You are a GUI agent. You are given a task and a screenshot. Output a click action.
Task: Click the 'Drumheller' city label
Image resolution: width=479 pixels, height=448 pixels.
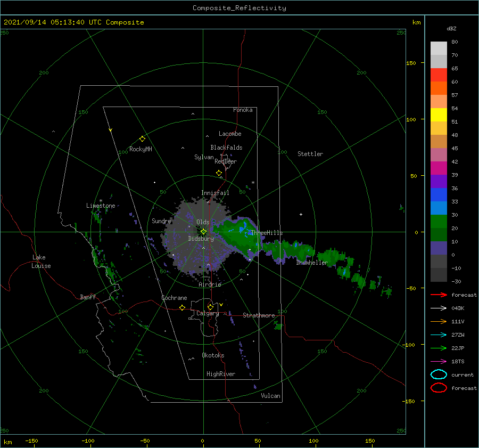point(312,263)
